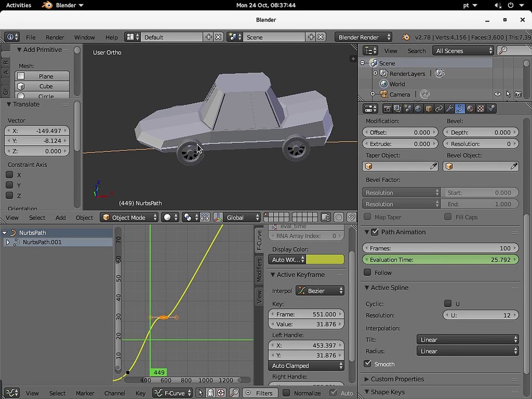532x399 pixels.
Task: Add a Plane mesh primitive
Action: (x=42, y=76)
